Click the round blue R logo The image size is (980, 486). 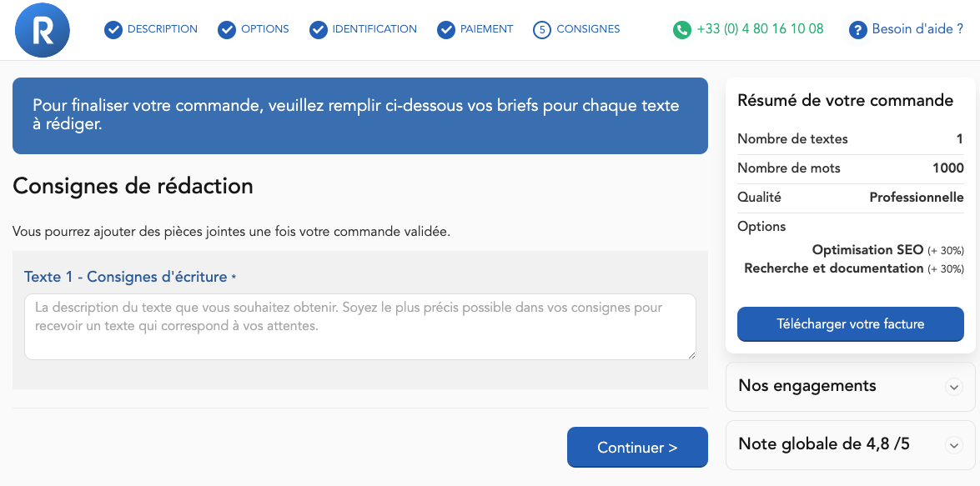coord(43,30)
